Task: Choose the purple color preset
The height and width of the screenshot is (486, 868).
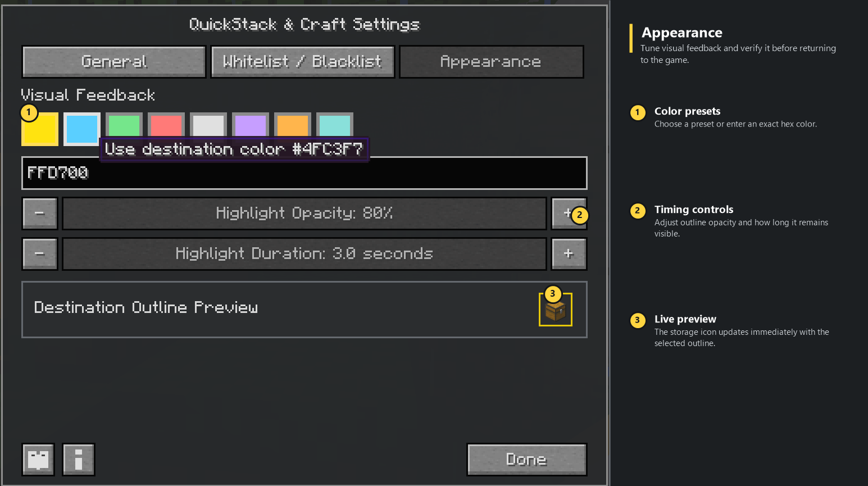Action: 251,125
